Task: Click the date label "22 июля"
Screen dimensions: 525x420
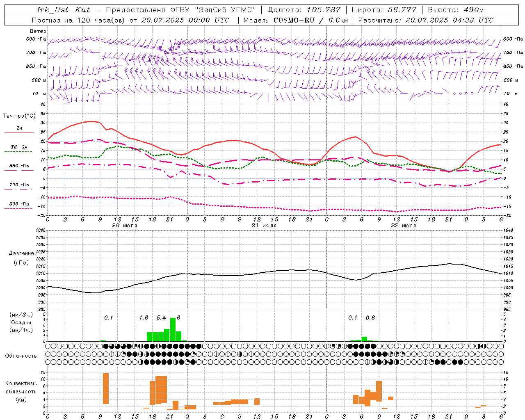Action: pos(404,225)
